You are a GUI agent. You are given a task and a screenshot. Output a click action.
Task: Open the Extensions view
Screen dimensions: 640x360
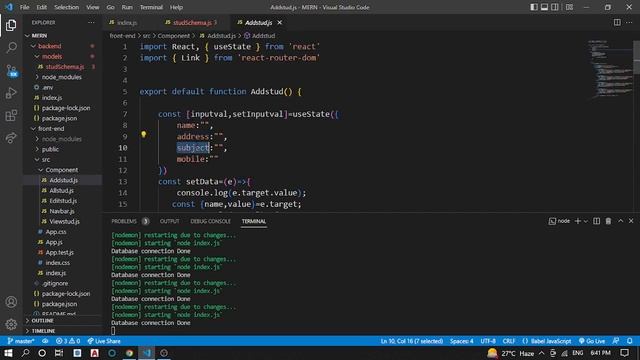point(11,116)
